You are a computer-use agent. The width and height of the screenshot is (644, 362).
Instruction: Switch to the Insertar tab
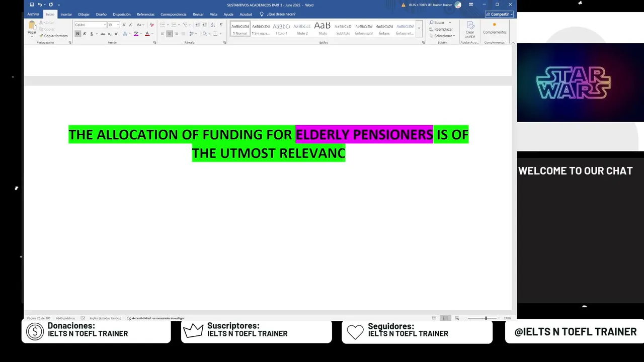(x=66, y=14)
